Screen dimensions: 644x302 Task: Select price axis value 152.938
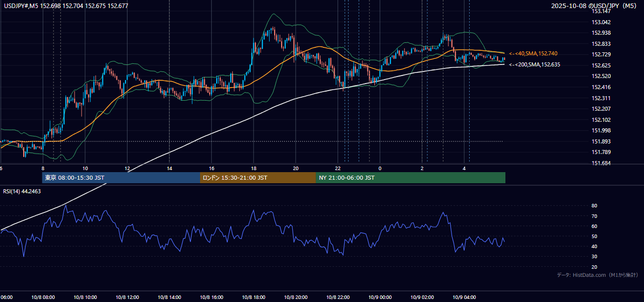[x=601, y=33]
